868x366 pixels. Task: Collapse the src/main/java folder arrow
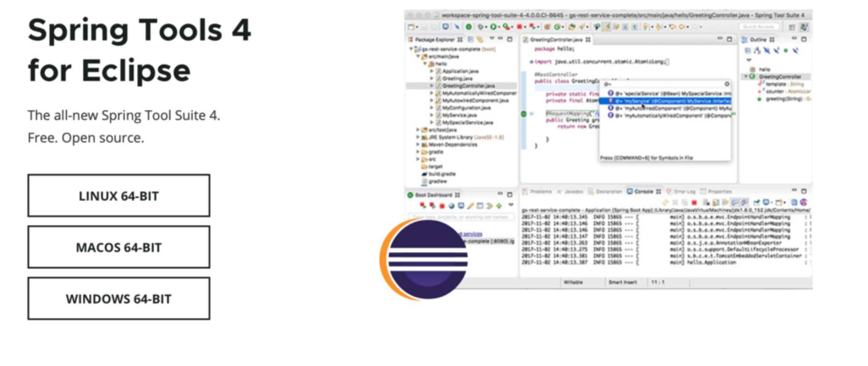418,56
